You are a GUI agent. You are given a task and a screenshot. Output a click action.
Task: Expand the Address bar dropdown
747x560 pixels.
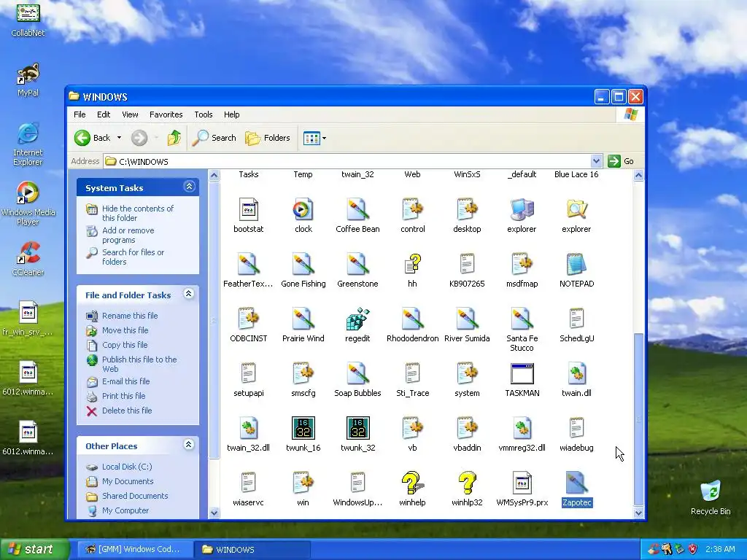(596, 161)
